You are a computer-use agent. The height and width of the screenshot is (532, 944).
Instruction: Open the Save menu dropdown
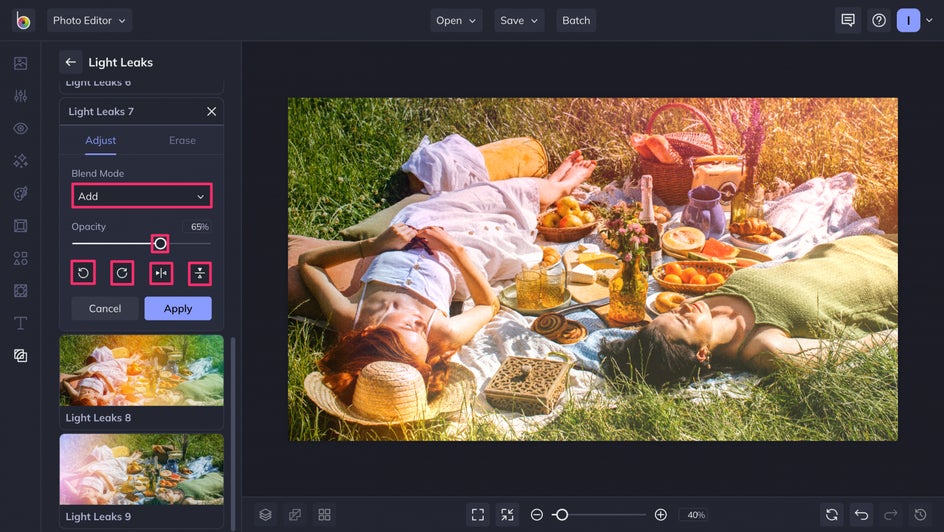519,20
